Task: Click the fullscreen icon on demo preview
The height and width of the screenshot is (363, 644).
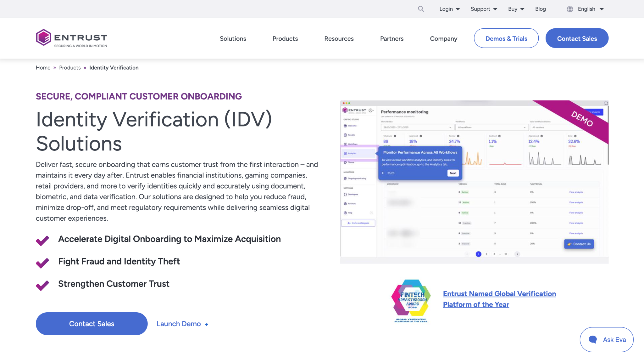Action: click(x=606, y=103)
